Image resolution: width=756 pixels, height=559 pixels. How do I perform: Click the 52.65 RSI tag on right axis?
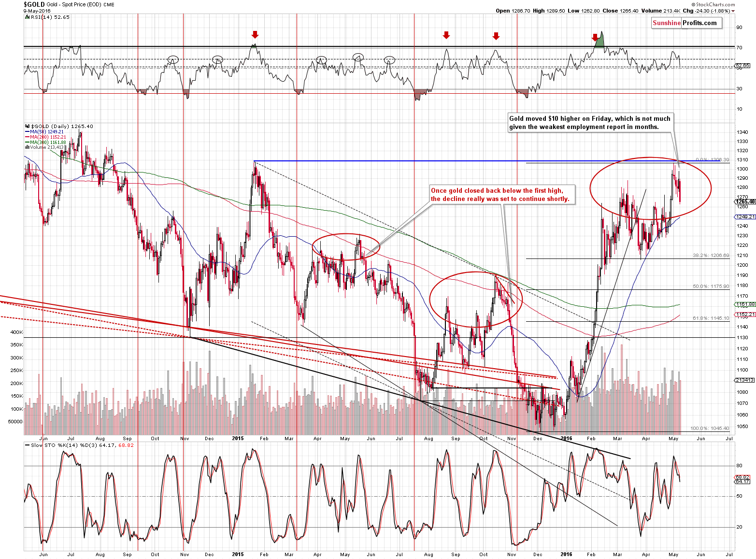click(x=743, y=65)
